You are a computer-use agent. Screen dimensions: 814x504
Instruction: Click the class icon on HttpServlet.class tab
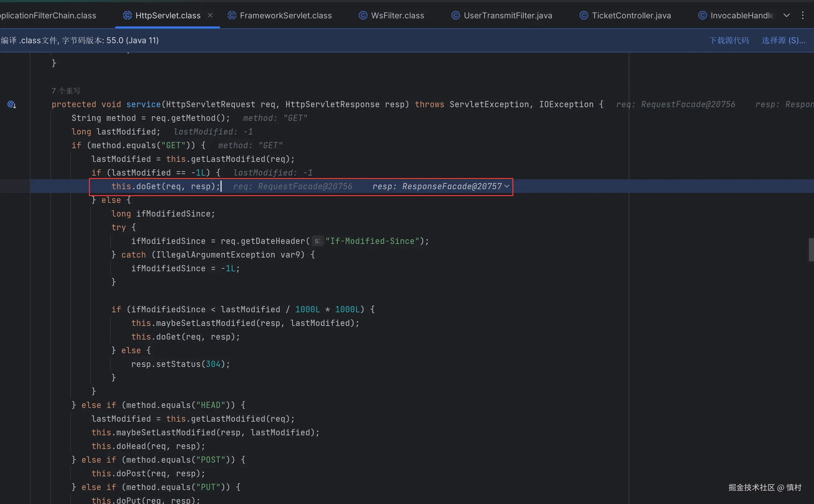127,15
